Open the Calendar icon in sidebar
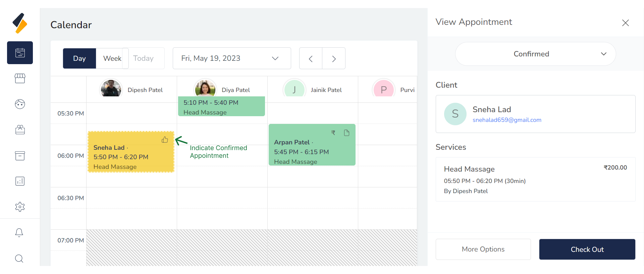 20,53
